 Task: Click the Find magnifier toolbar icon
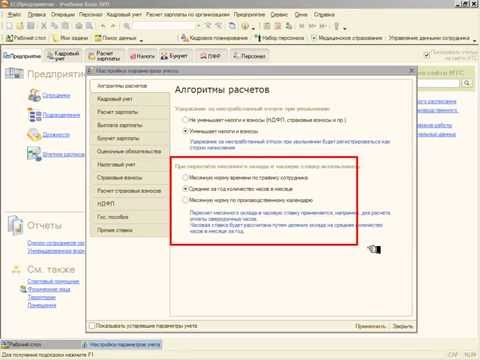(x=127, y=26)
